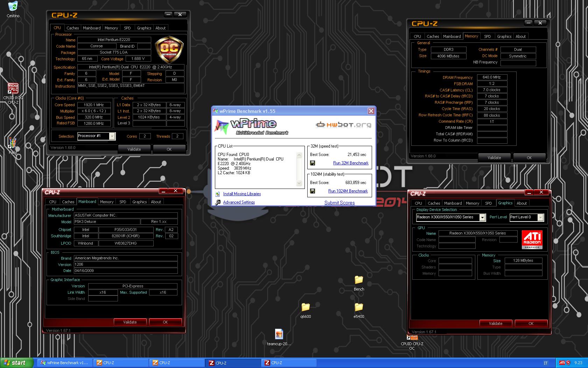Click the hwbot.org logo in wPrime

point(343,124)
